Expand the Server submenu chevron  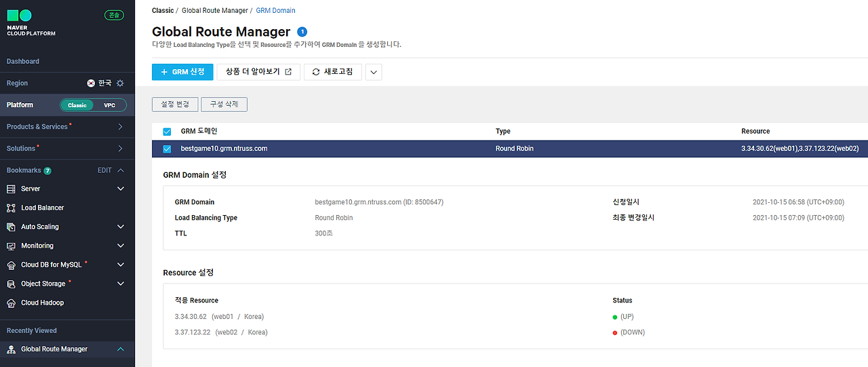click(x=121, y=189)
